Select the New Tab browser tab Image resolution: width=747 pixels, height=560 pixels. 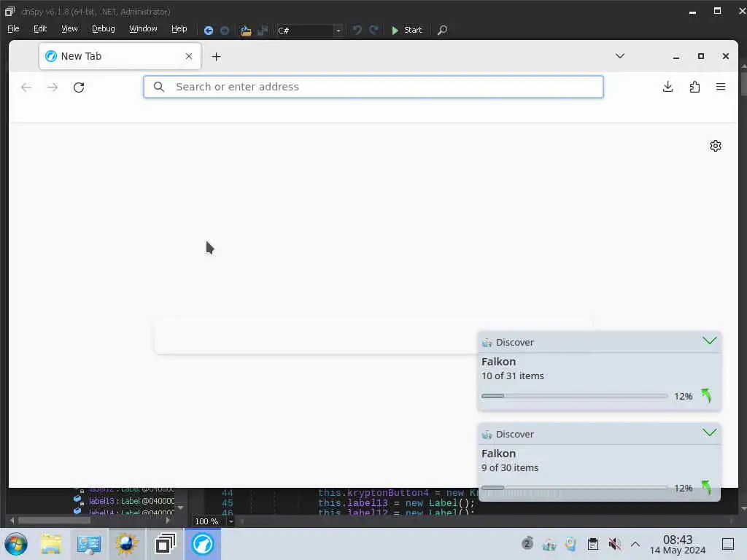tap(120, 56)
